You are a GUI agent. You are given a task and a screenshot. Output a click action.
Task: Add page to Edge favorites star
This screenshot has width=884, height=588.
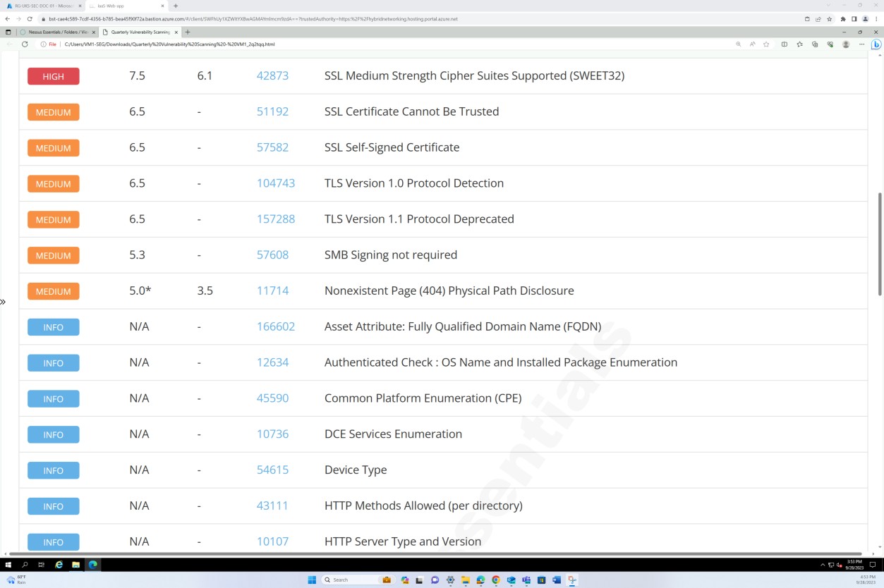coord(766,44)
